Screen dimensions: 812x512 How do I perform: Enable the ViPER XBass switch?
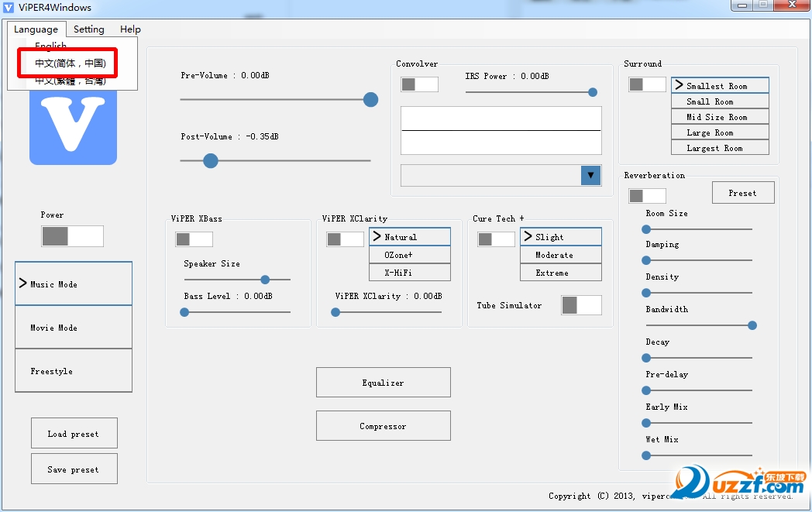[194, 239]
